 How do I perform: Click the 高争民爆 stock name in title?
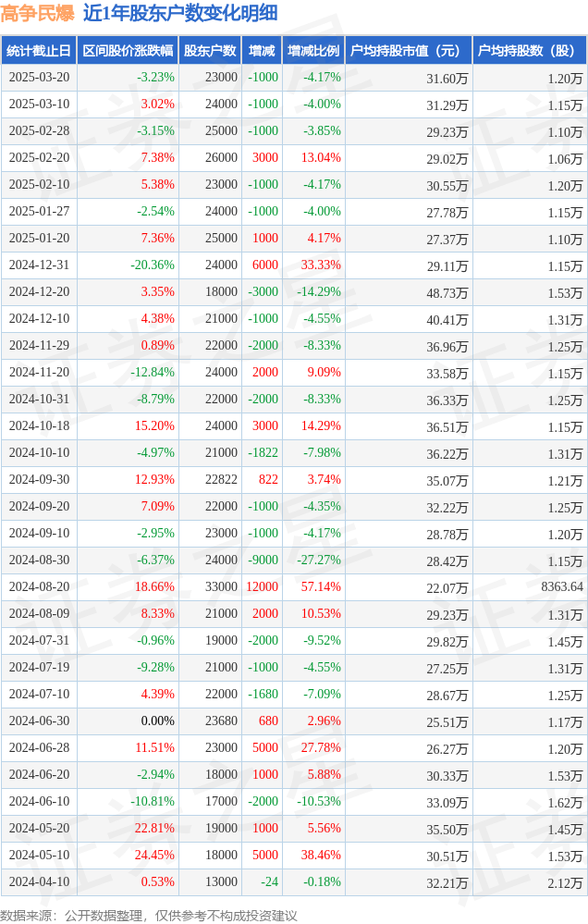click(38, 13)
